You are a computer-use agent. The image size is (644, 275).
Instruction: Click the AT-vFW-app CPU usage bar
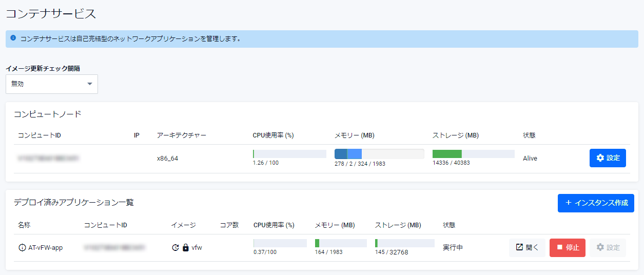(280, 243)
